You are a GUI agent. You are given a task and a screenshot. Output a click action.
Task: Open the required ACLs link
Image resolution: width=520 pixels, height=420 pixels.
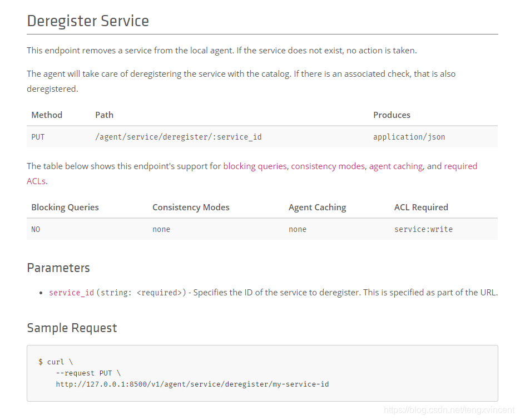[x=460, y=166]
